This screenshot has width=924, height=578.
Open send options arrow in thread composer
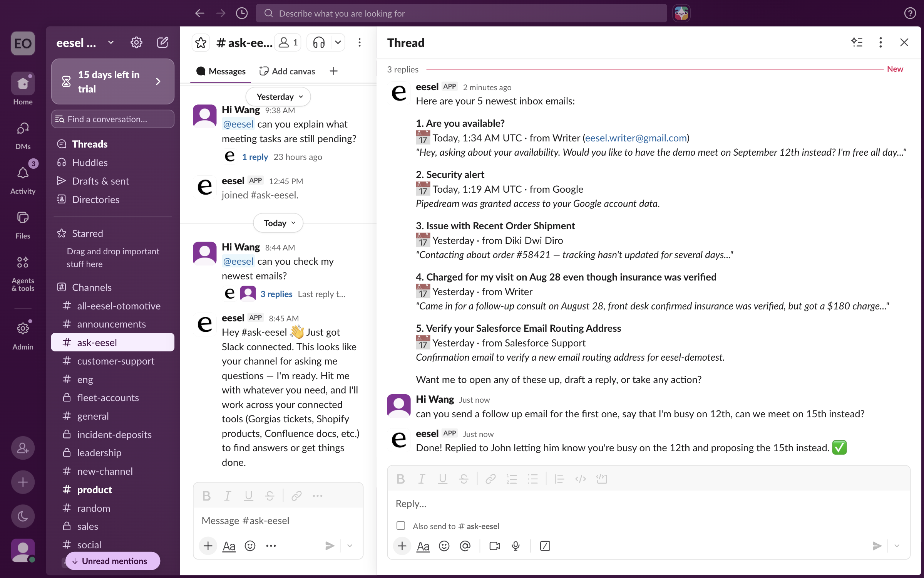tap(897, 546)
